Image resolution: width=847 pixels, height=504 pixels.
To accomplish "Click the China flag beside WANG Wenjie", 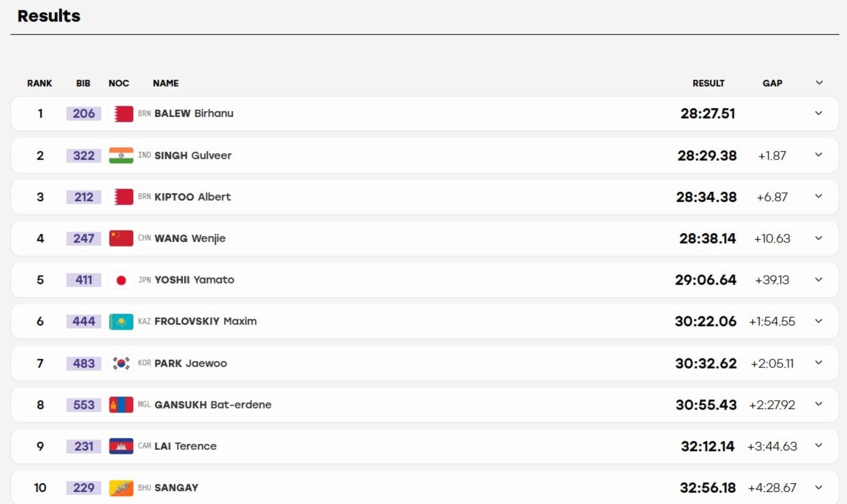I will [x=121, y=238].
